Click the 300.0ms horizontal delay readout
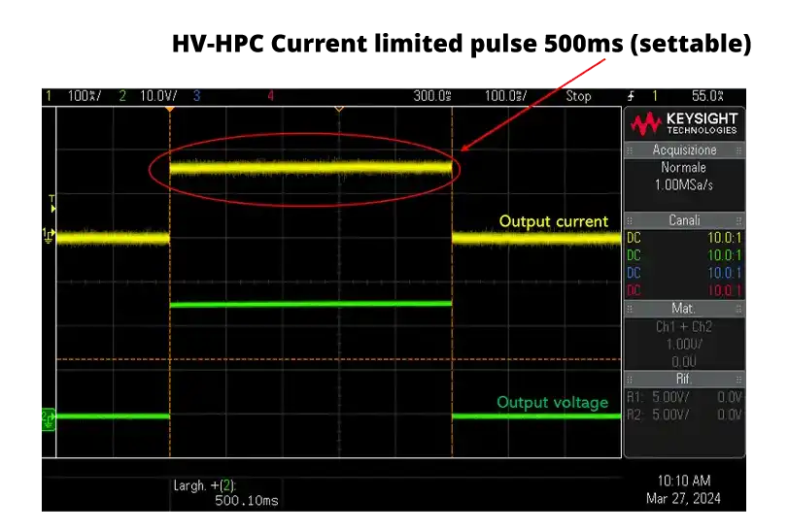 (432, 96)
